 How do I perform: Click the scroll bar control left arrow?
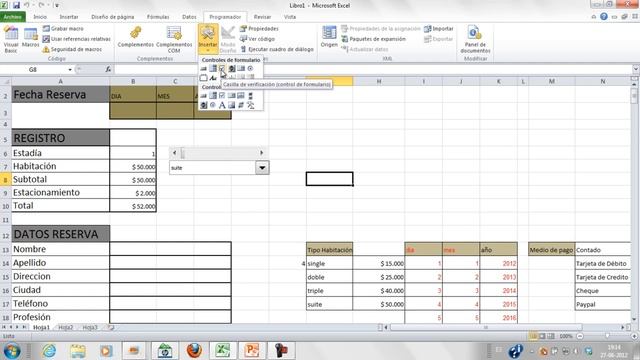pos(174,153)
